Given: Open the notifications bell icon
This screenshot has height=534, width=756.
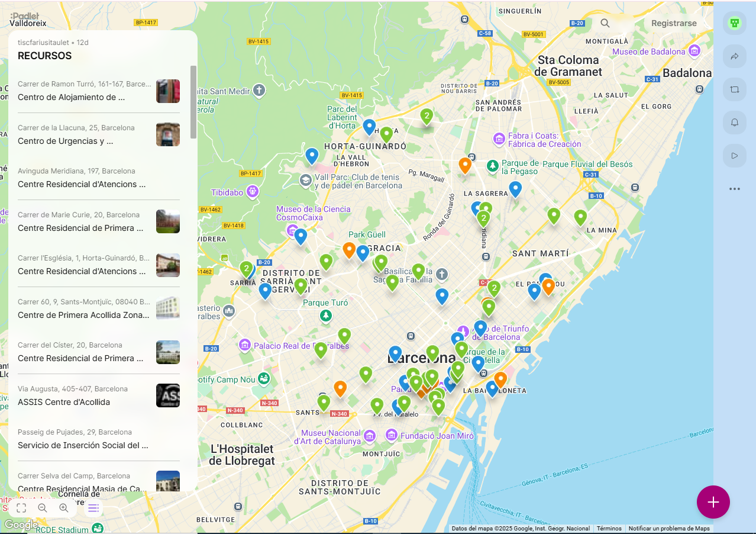Looking at the screenshot, I should 735,123.
